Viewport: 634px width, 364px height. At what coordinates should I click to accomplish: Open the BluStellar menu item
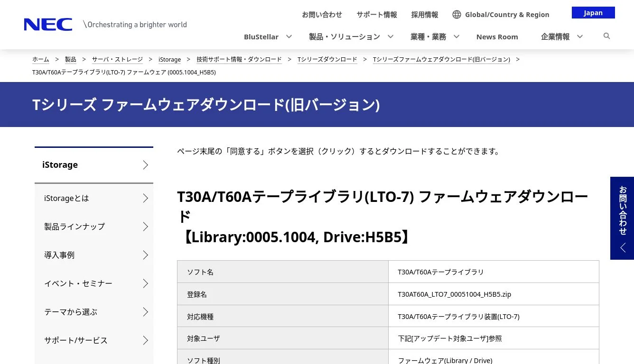tap(261, 37)
